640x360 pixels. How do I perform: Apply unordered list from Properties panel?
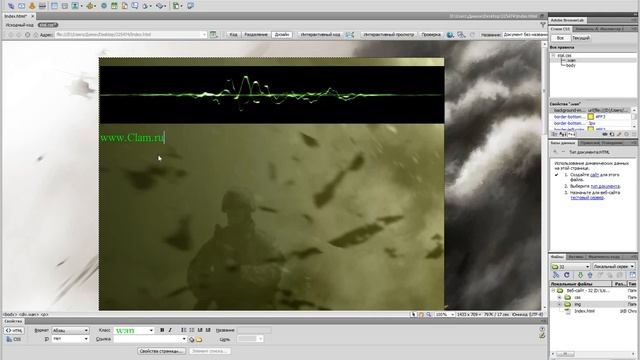[184, 330]
